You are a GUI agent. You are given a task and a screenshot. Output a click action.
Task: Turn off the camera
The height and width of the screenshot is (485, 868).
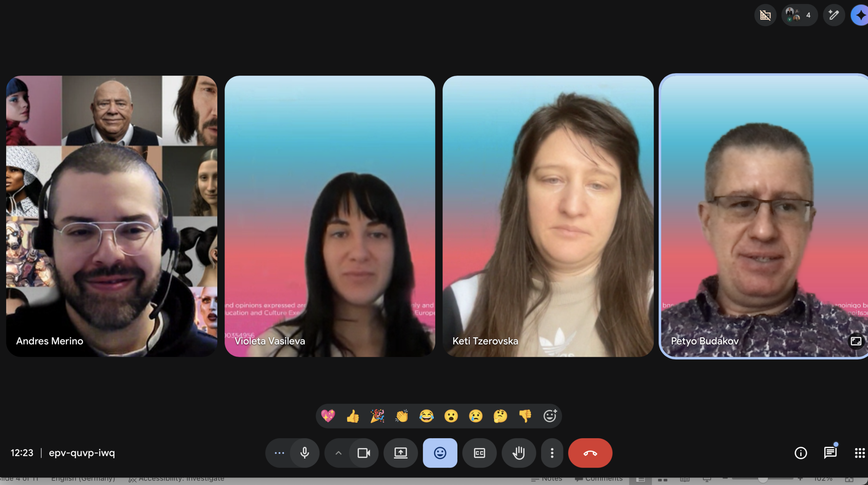tap(363, 453)
